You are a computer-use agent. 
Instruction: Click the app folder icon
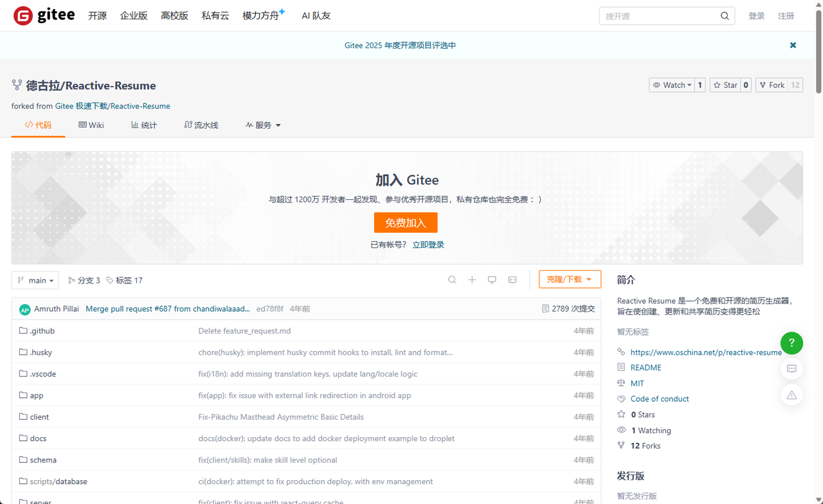(x=24, y=395)
